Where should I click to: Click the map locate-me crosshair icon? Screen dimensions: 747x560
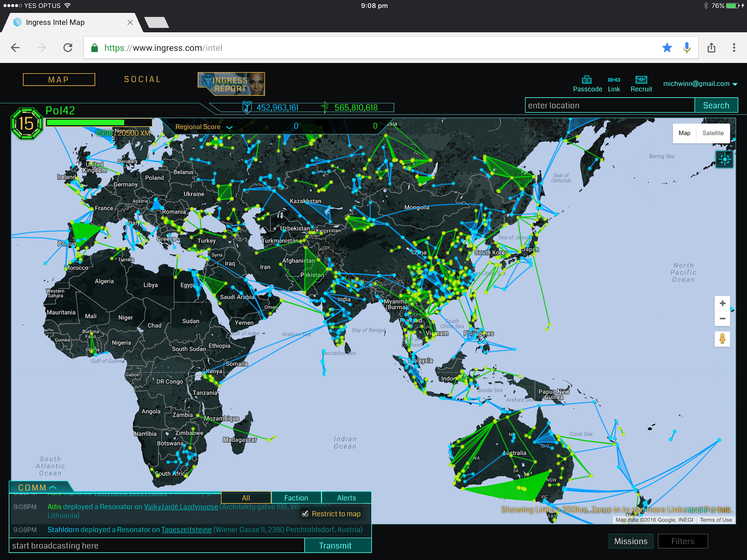[724, 159]
